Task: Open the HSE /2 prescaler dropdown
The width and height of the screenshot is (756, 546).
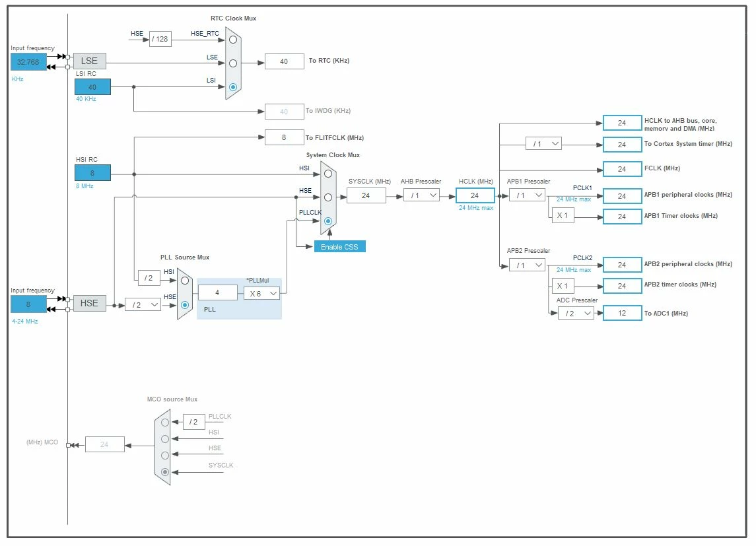Action: tap(143, 304)
